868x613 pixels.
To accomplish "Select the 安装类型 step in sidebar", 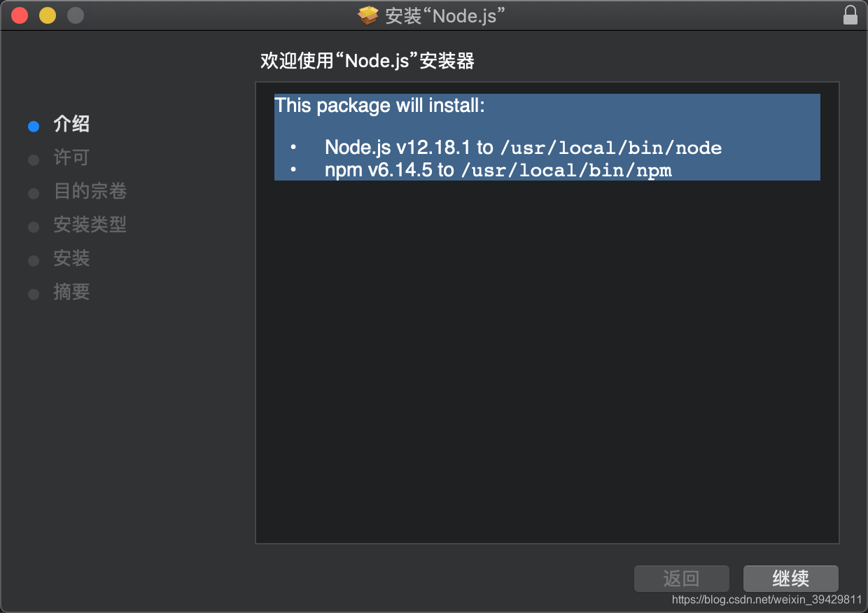I will tap(90, 225).
